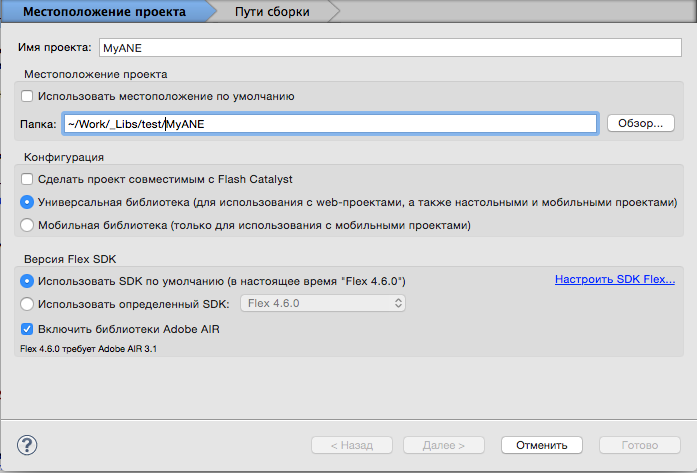
Task: Select the Мобильная библиотека radio option
Action: pyautogui.click(x=27, y=225)
